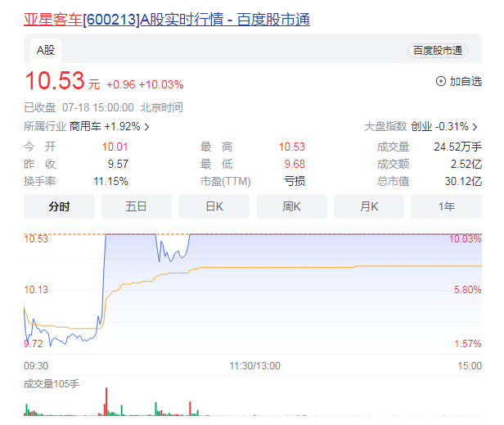Viewport: 504px width, 425px height.
Task: Click the 成交量105手 volume label
Action: pyautogui.click(x=52, y=383)
